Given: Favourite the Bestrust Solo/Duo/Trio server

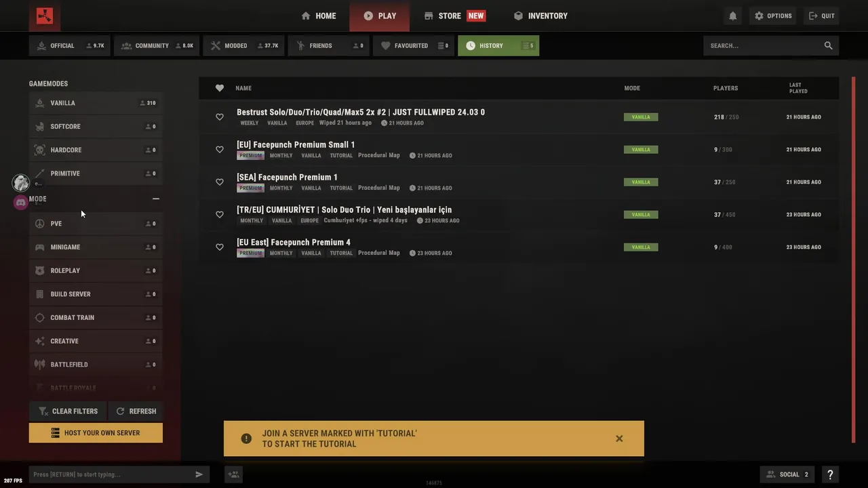Looking at the screenshot, I should coord(220,117).
